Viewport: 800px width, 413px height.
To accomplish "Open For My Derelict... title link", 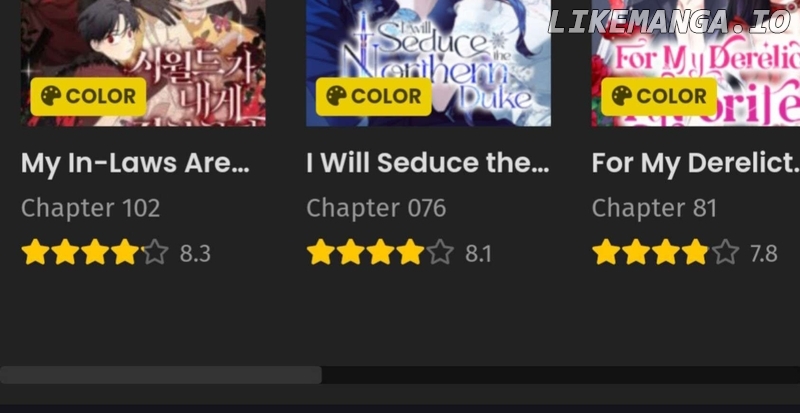I will point(695,163).
